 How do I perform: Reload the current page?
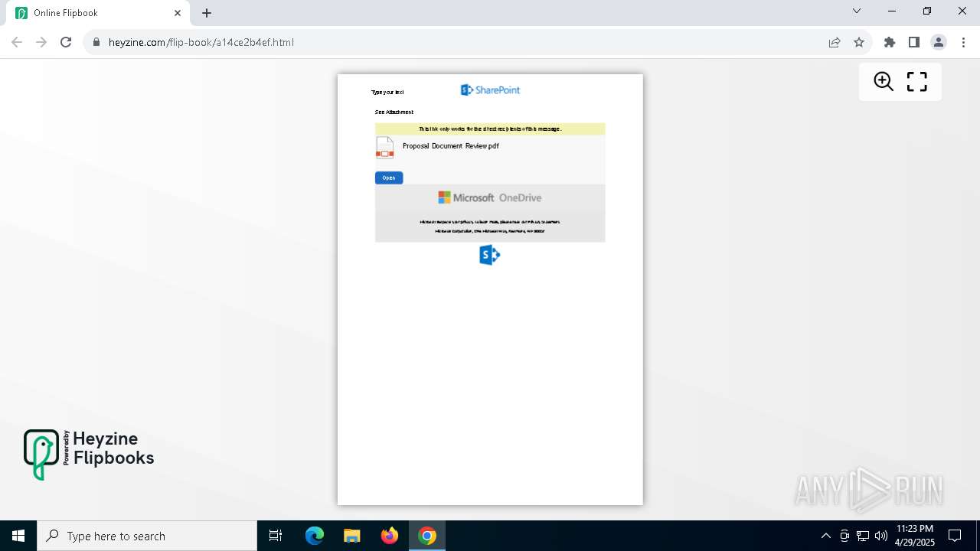(x=66, y=42)
